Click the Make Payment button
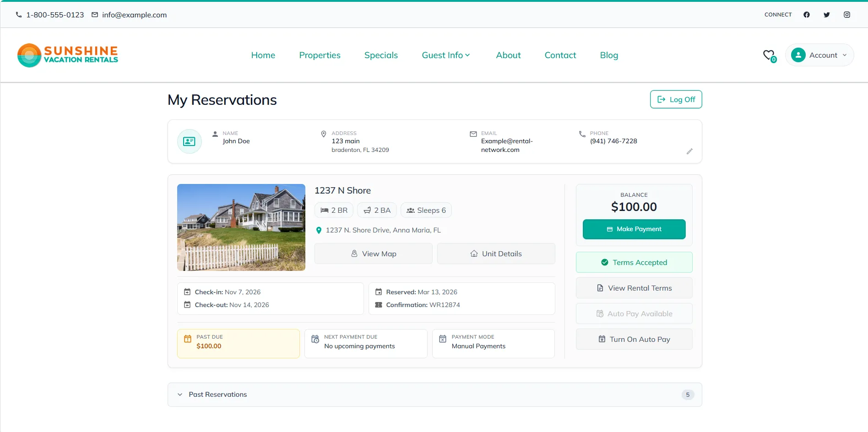The image size is (868, 432). point(634,229)
